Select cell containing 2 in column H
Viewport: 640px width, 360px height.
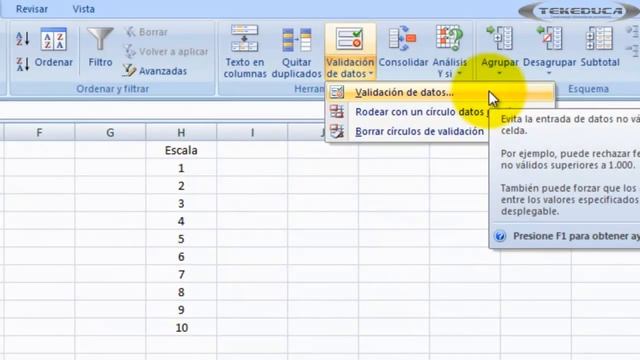[x=181, y=186]
